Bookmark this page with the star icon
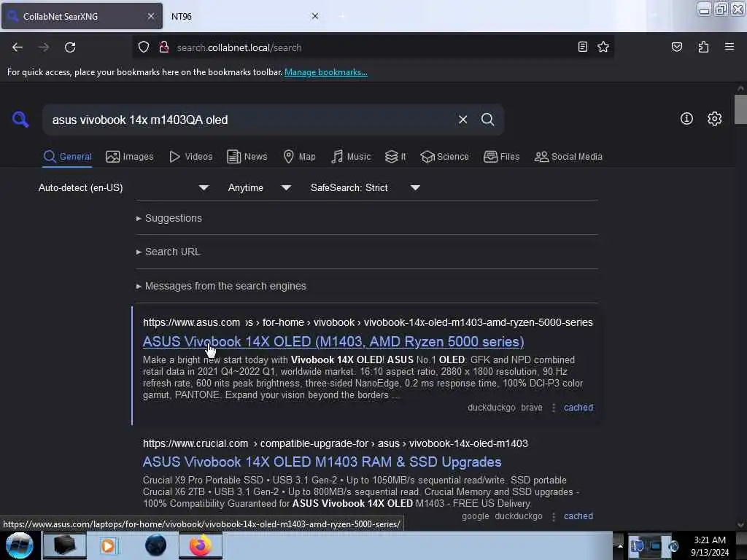 pyautogui.click(x=603, y=47)
